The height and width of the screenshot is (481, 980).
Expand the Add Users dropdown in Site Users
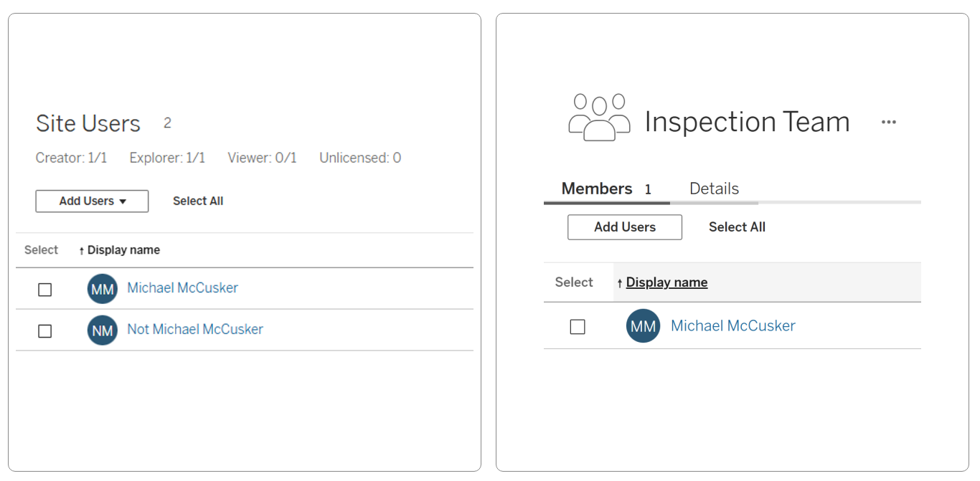[x=92, y=201]
